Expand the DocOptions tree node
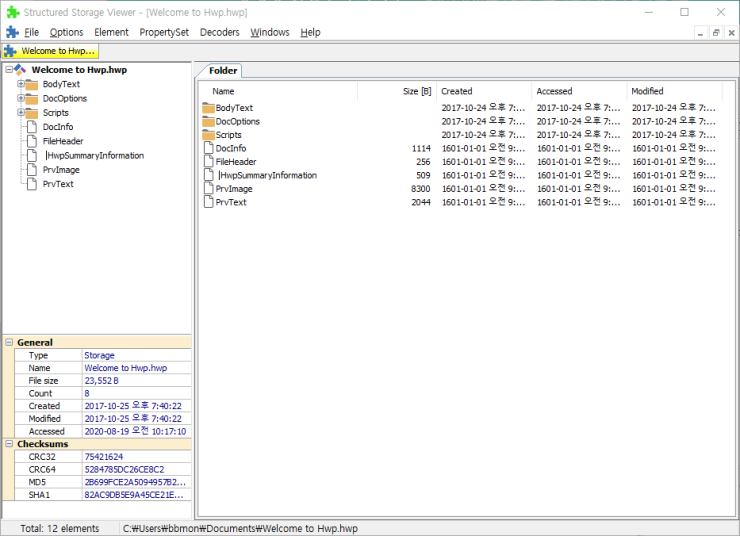The width and height of the screenshot is (740, 536). (x=20, y=99)
